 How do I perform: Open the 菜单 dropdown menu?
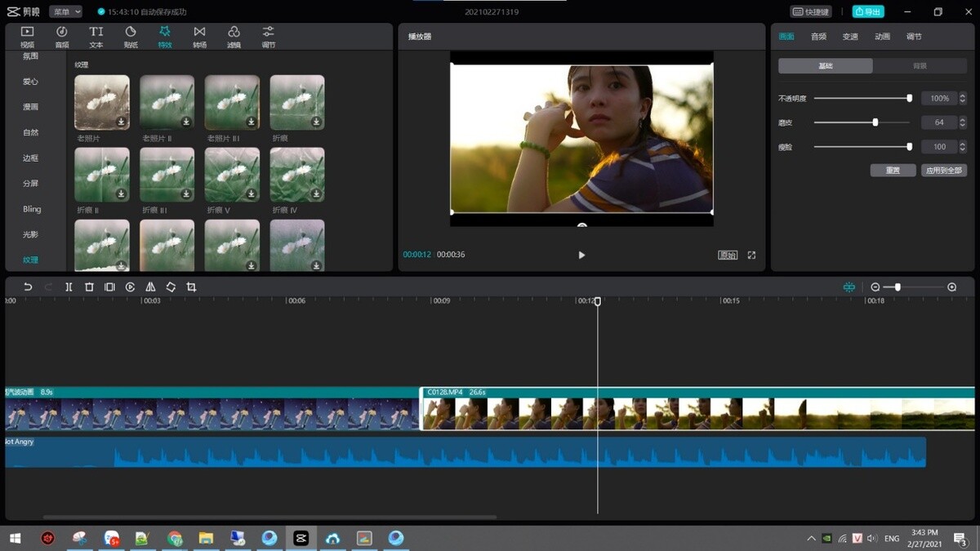click(65, 11)
